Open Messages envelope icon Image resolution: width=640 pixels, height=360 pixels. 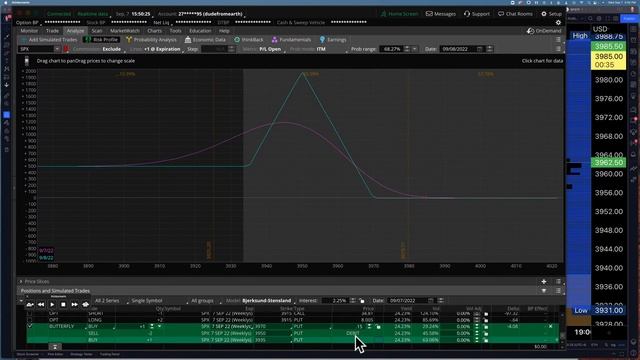pos(429,14)
